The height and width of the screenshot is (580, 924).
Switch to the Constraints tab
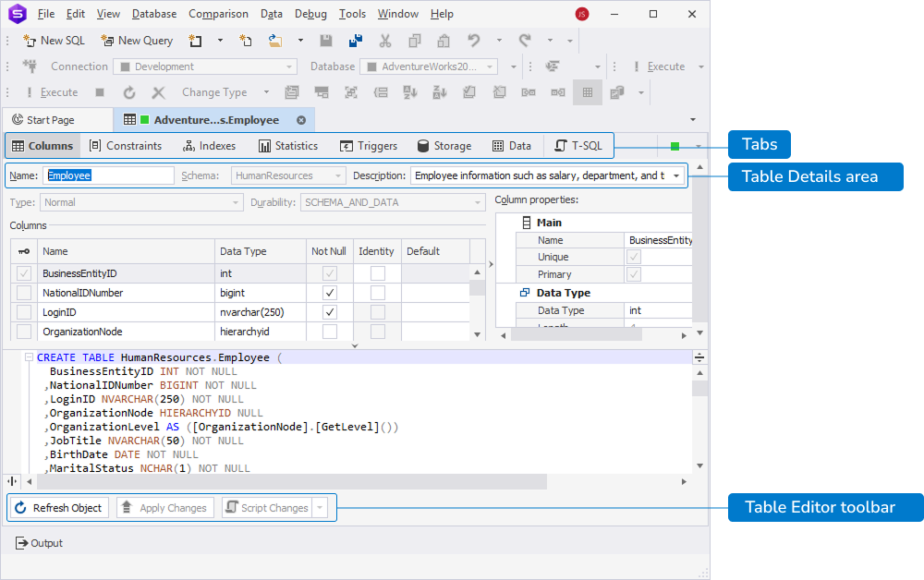pyautogui.click(x=126, y=146)
